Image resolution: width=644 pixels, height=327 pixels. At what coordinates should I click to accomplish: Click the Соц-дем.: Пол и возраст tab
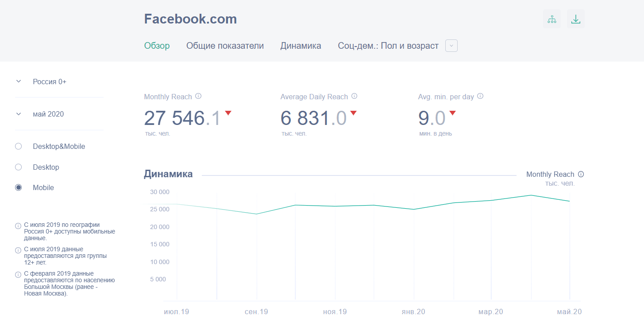pos(388,46)
